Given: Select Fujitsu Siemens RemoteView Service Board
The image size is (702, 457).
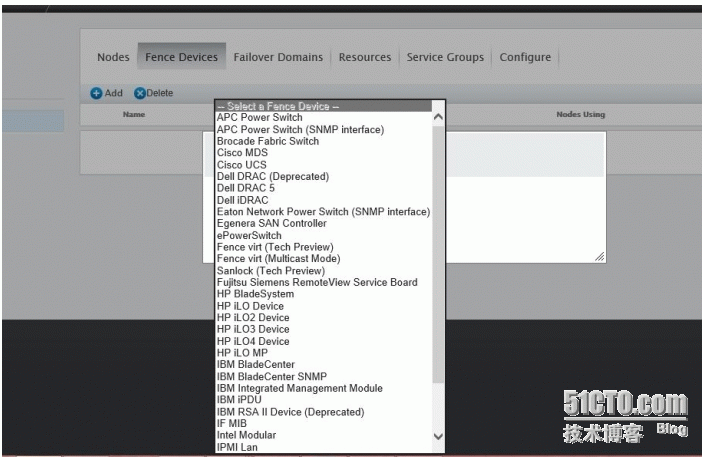Looking at the screenshot, I should tap(324, 282).
